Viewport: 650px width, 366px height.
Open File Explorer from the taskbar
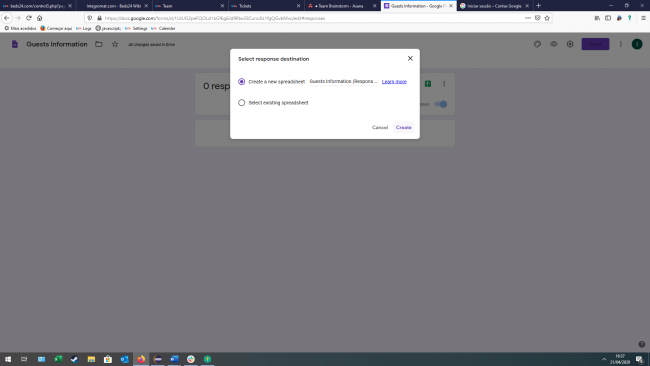pos(91,359)
